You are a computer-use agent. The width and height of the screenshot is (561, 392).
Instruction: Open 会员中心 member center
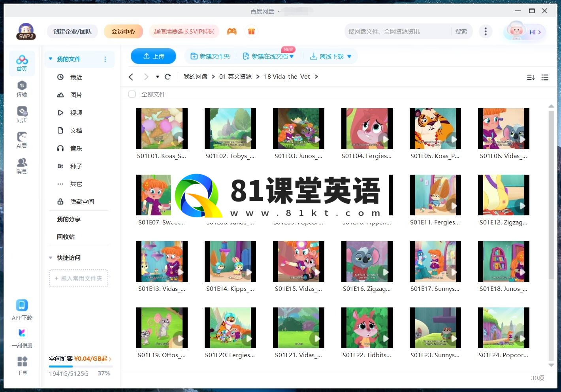click(123, 31)
